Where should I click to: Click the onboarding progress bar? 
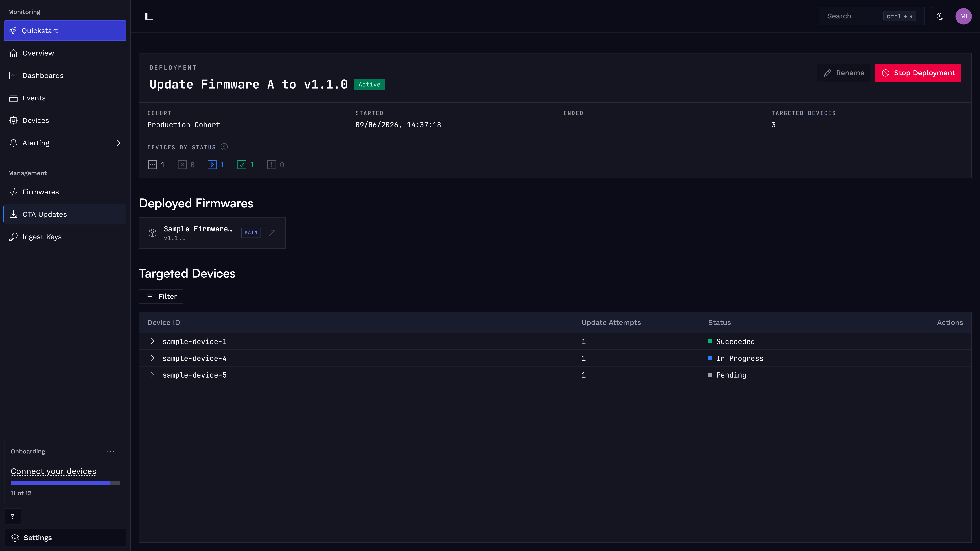pyautogui.click(x=65, y=483)
